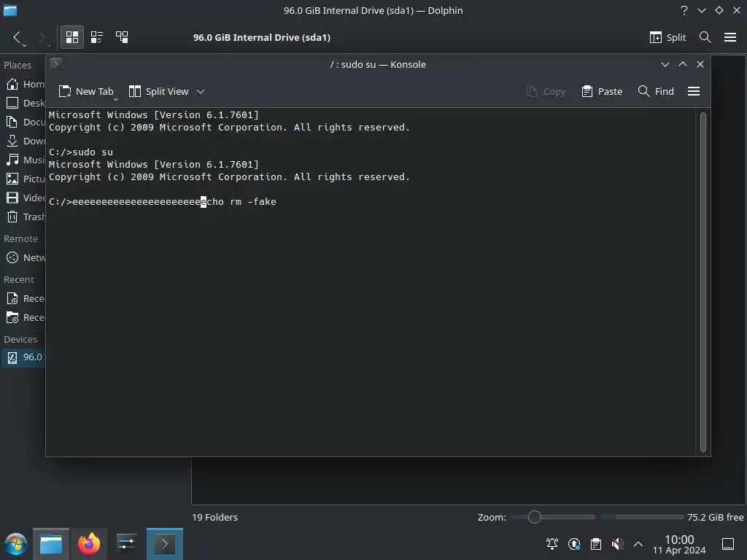Select 96.0 GiB drive under Devices
747x560 pixels.
click(24, 357)
